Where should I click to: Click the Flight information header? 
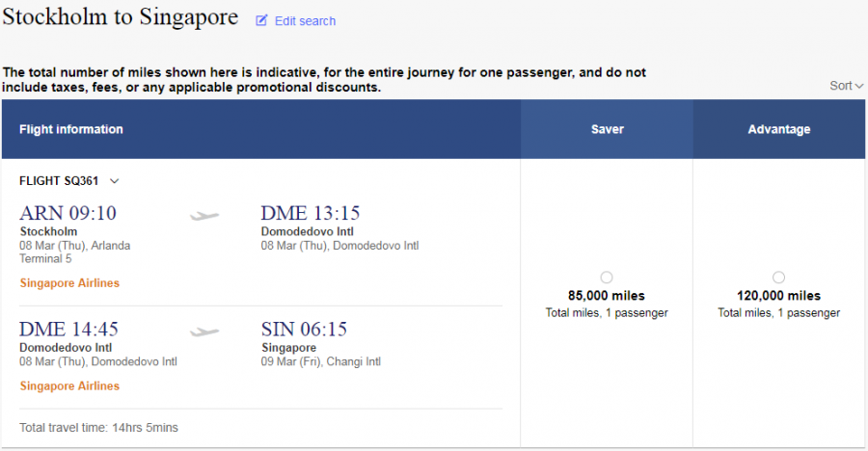coord(71,129)
